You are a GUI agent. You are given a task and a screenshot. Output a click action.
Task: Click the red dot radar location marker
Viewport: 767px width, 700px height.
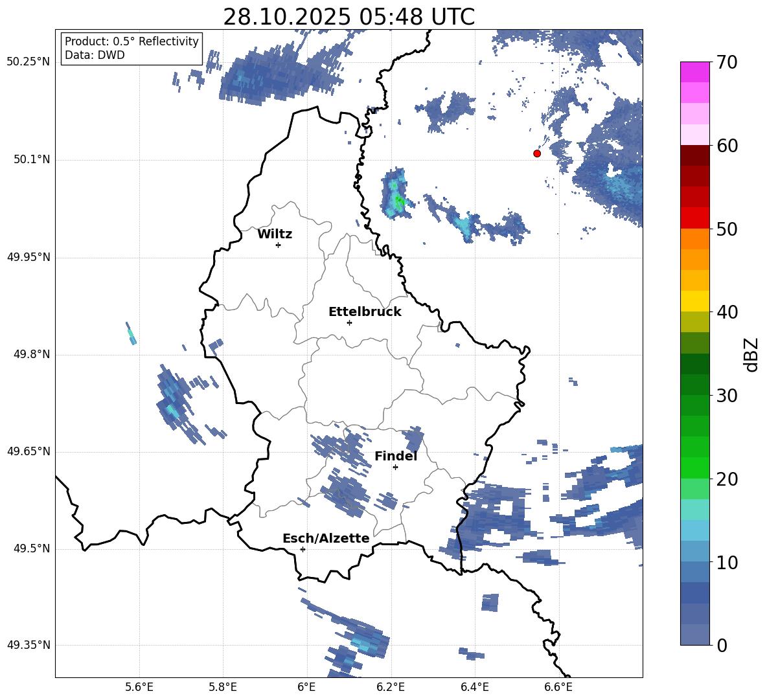click(x=537, y=153)
